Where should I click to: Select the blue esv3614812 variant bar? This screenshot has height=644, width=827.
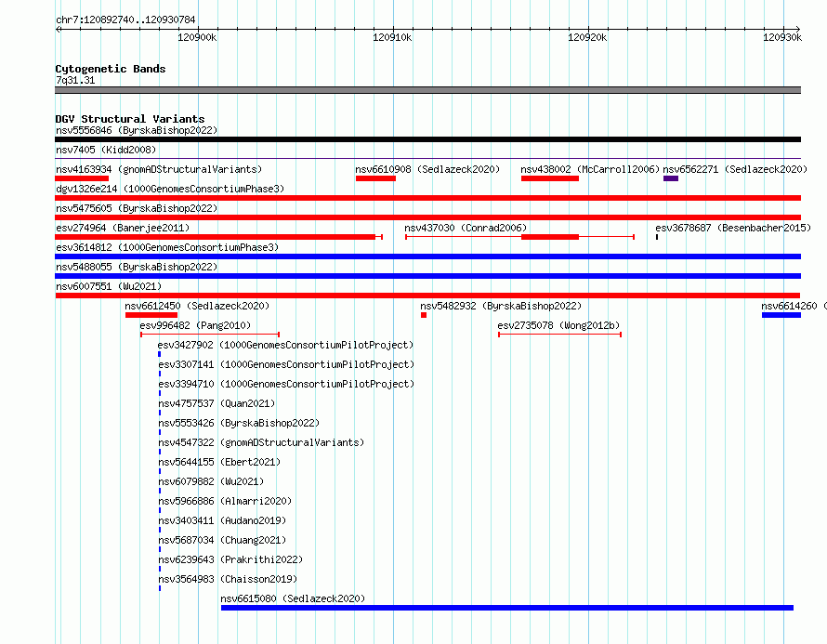427,256
